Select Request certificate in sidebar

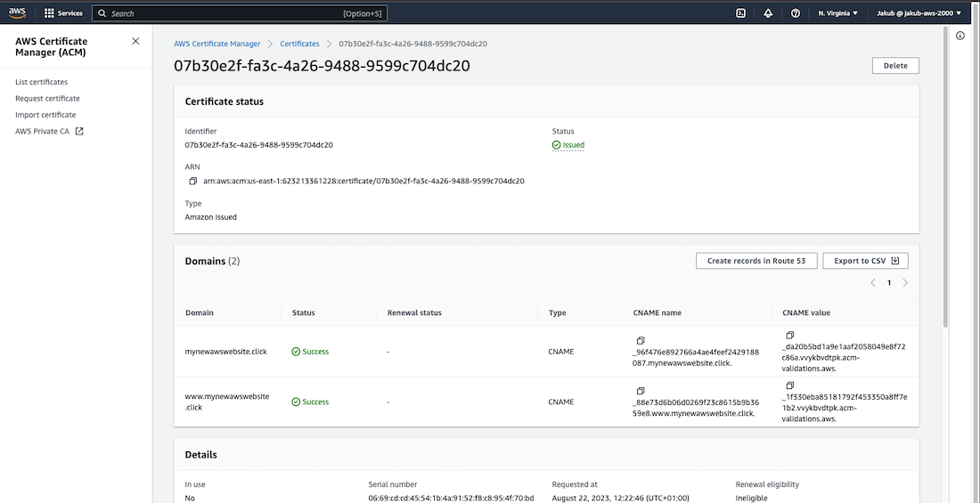47,99
